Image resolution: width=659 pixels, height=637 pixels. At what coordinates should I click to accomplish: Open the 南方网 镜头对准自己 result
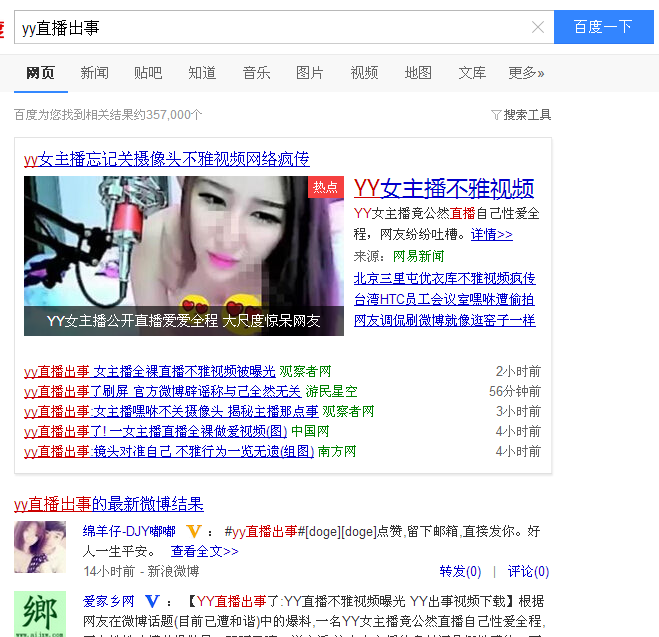pyautogui.click(x=169, y=451)
